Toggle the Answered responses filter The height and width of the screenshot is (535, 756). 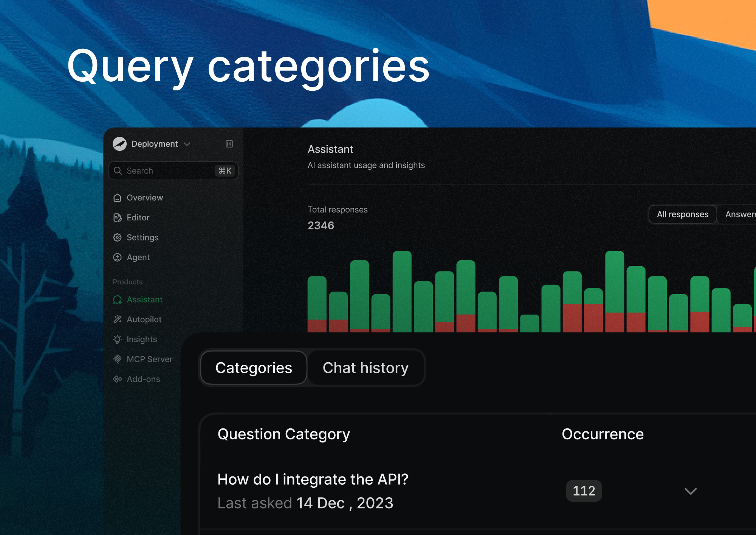click(x=743, y=214)
